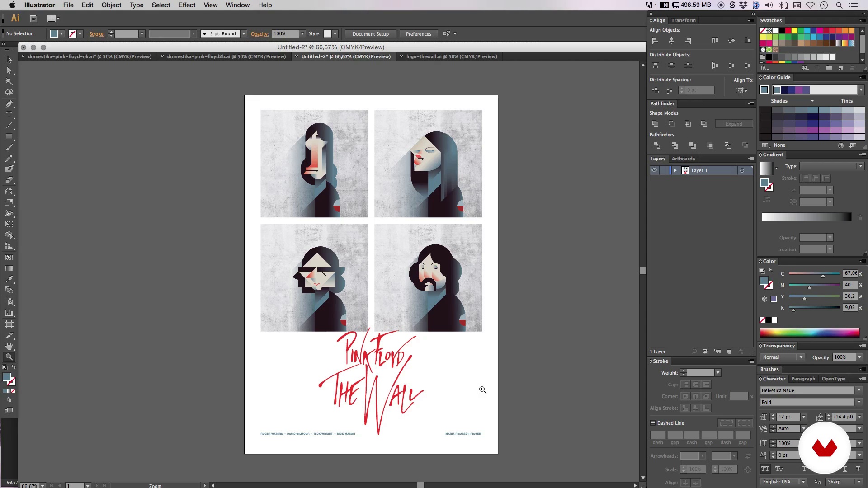The image size is (868, 488).
Task: Select the Zoom tool in toolbox
Action: pyautogui.click(x=9, y=357)
